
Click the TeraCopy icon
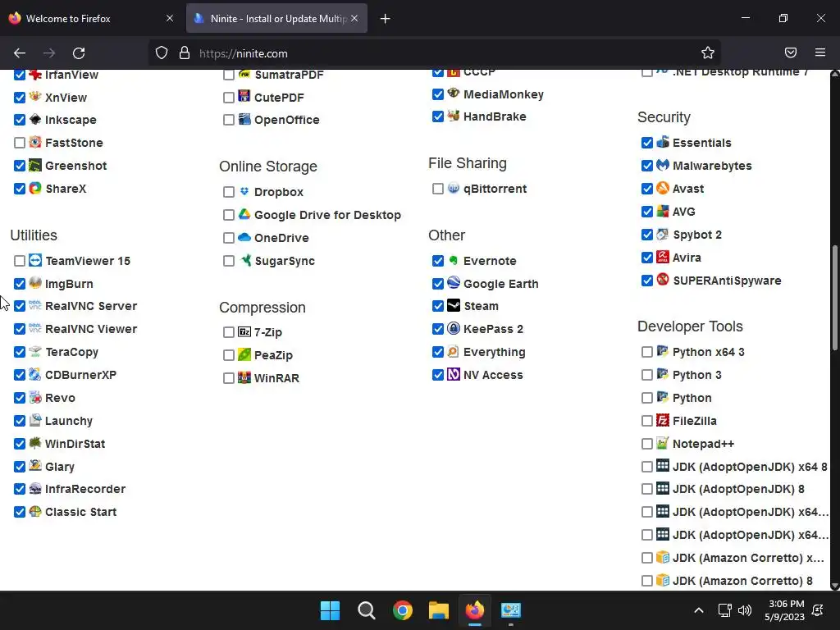[35, 351]
